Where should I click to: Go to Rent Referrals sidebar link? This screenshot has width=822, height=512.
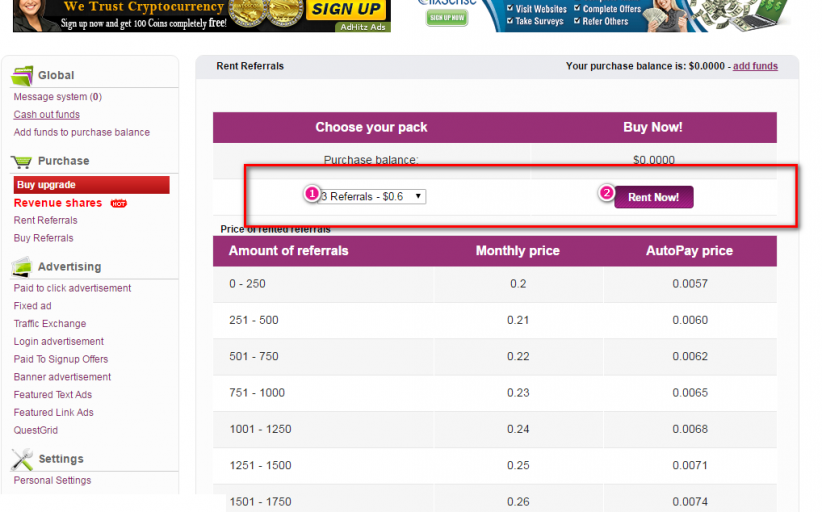pyautogui.click(x=45, y=220)
